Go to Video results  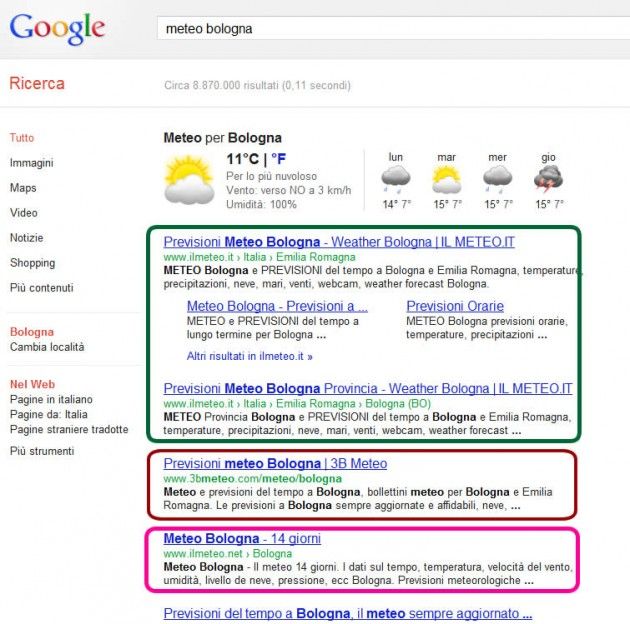(24, 213)
